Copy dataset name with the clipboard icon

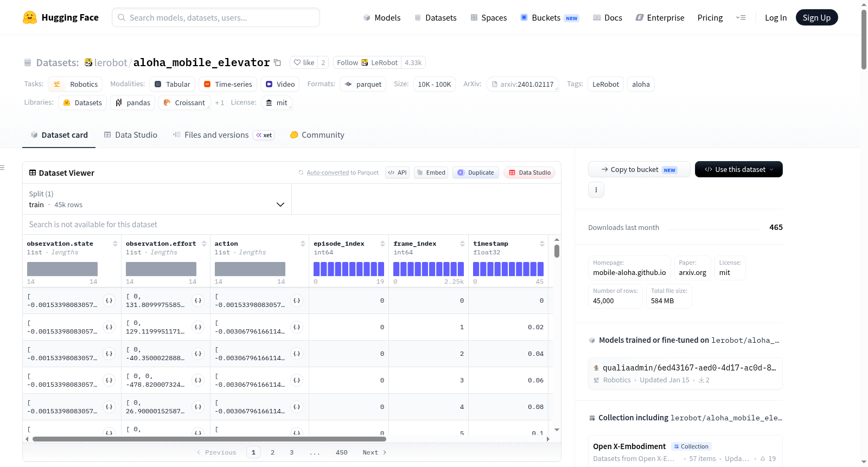[x=277, y=63]
